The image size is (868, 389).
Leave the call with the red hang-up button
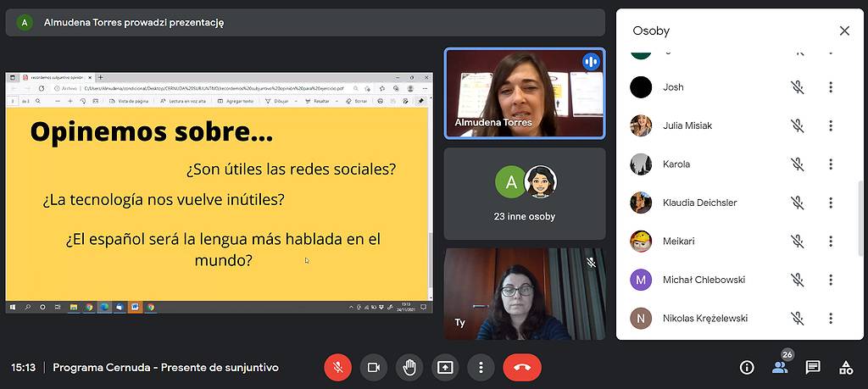click(x=522, y=368)
